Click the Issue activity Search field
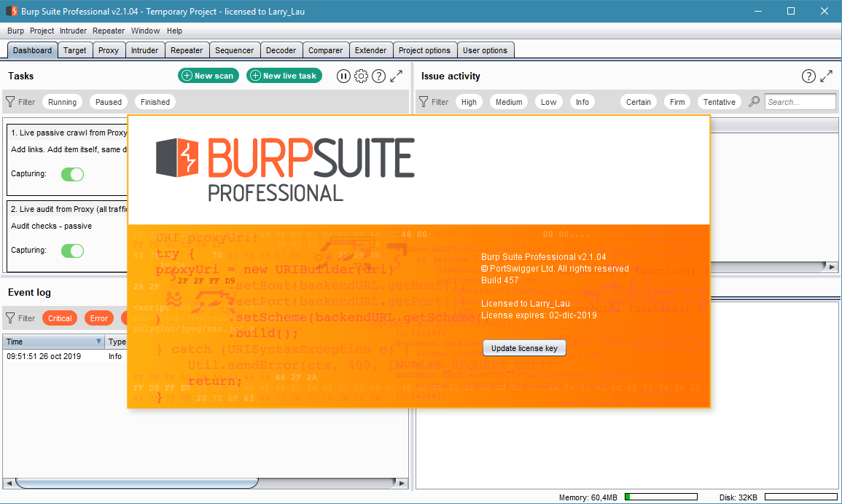Viewport: 842px width, 504px height. (800, 102)
